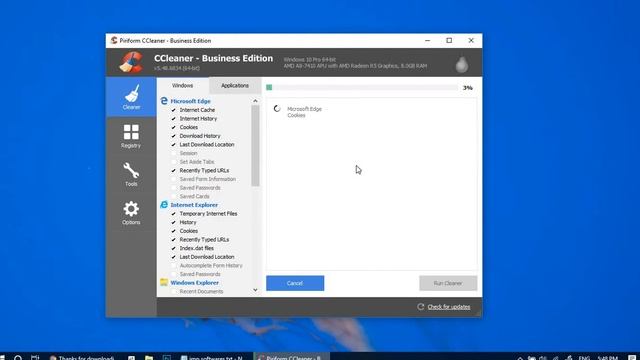This screenshot has width=640, height=360.
Task: Click the scroll up arrow of cleaner list
Action: tap(255, 101)
